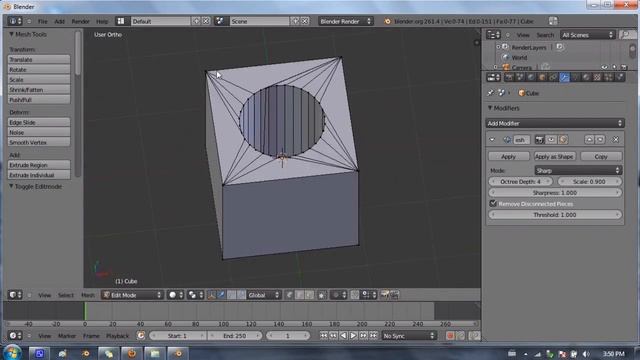Image resolution: width=640 pixels, height=360 pixels.
Task: Click the modifier Copy button
Action: click(601, 156)
